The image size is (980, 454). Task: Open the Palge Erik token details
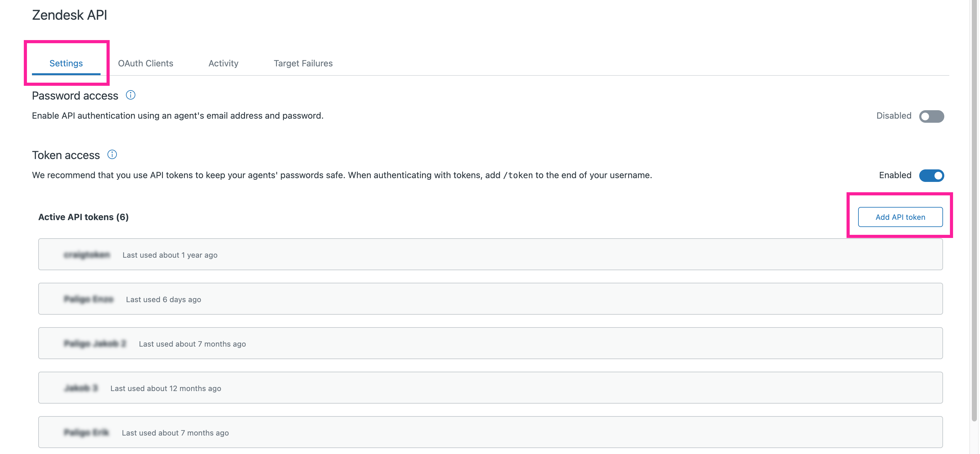point(490,432)
